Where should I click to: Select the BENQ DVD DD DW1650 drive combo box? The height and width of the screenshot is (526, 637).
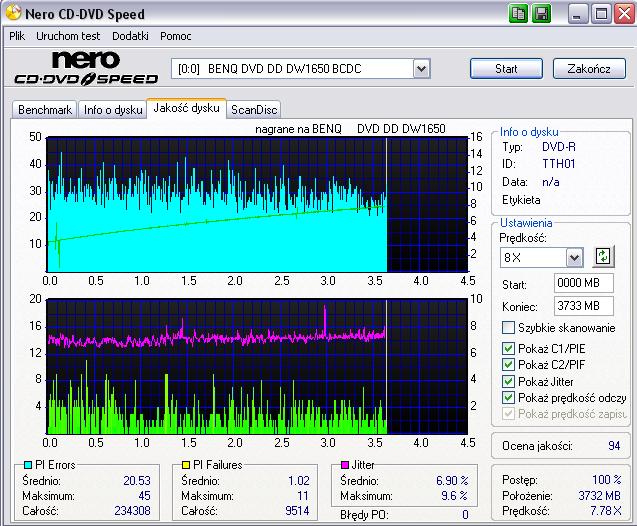[x=301, y=69]
